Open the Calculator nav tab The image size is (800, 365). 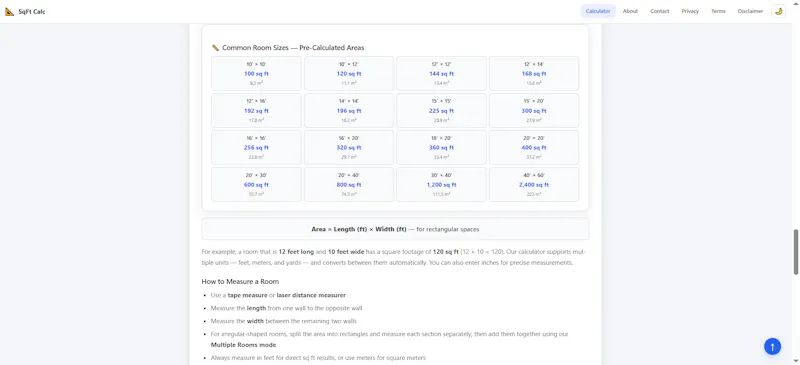pos(598,11)
